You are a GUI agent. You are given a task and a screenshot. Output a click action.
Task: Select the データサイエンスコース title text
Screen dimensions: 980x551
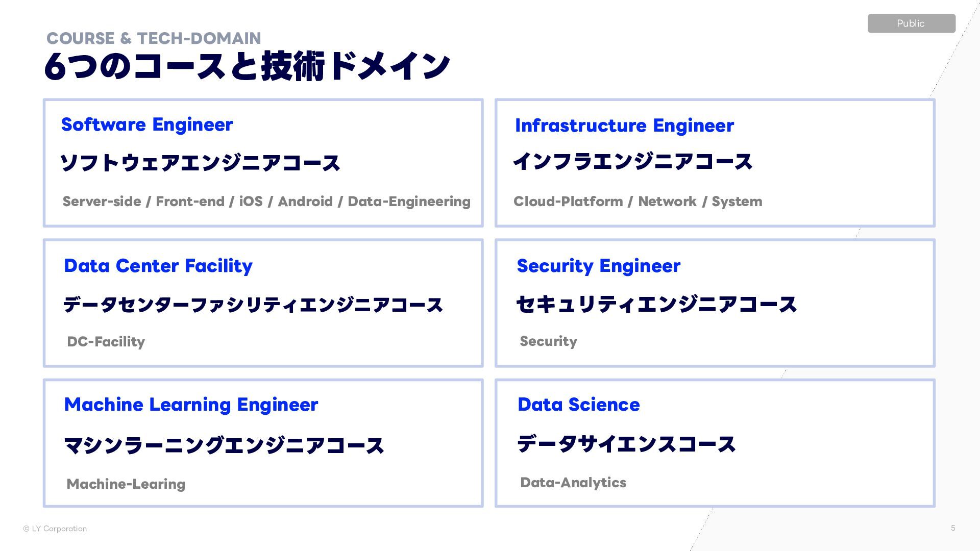click(626, 444)
